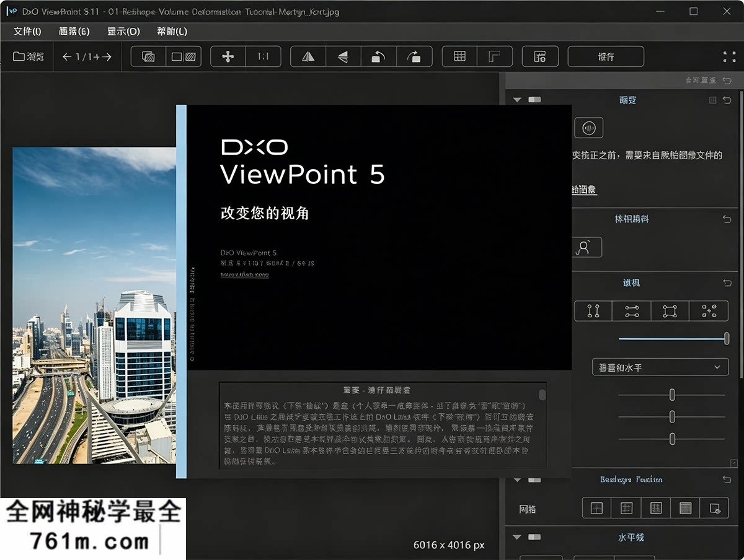The width and height of the screenshot is (744, 560).
Task: Enter full screen mode via corner icon
Action: 730,56
